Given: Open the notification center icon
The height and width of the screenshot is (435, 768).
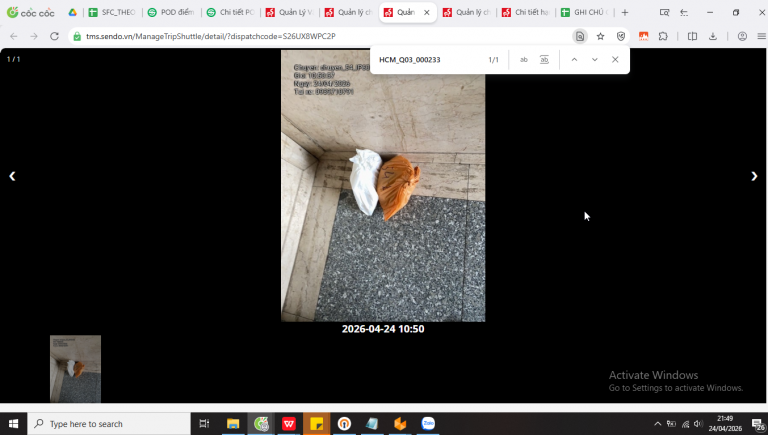Looking at the screenshot, I should tap(758, 424).
